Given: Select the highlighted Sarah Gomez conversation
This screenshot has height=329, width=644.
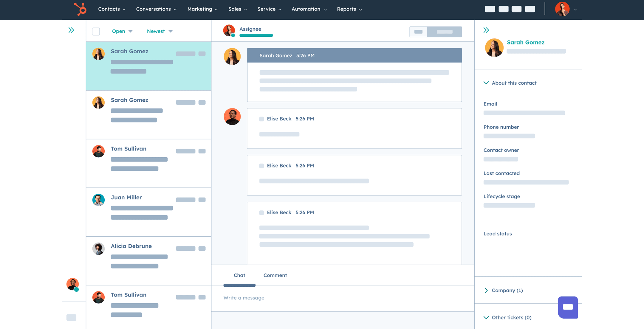Looking at the screenshot, I should (148, 66).
